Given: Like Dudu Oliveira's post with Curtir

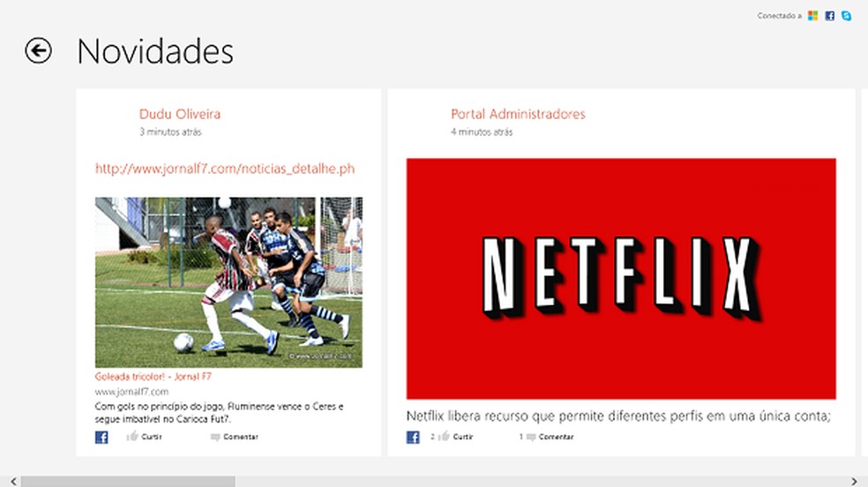Looking at the screenshot, I should coord(145,437).
